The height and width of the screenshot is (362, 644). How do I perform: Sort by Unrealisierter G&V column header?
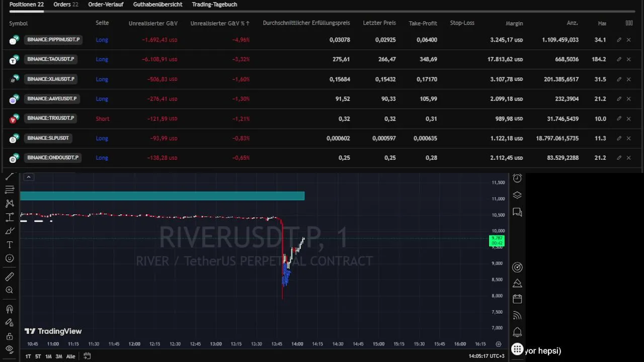coord(153,23)
